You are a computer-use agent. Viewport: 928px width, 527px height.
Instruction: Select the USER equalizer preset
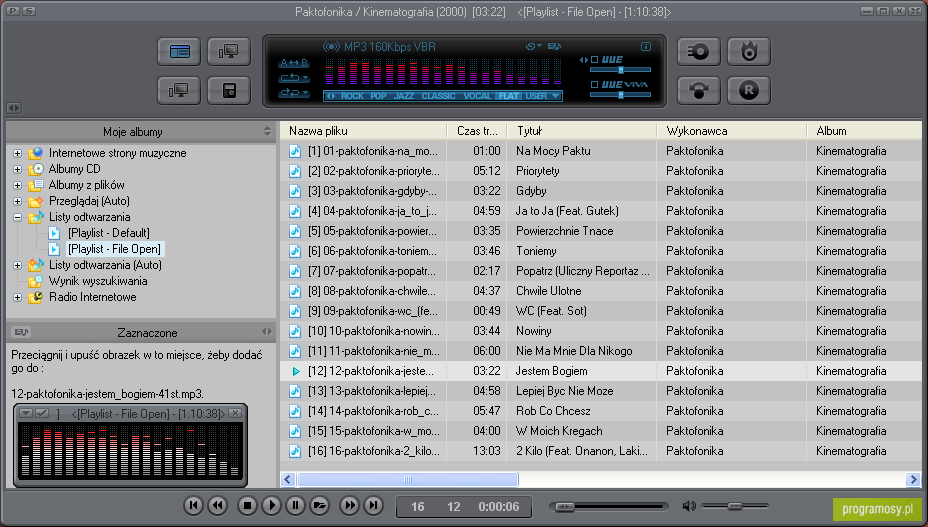[536, 96]
